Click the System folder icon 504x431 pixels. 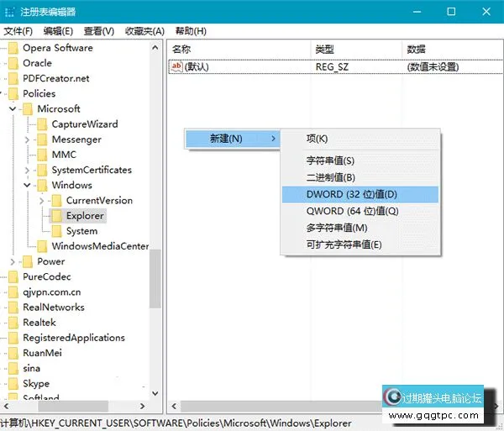point(56,231)
